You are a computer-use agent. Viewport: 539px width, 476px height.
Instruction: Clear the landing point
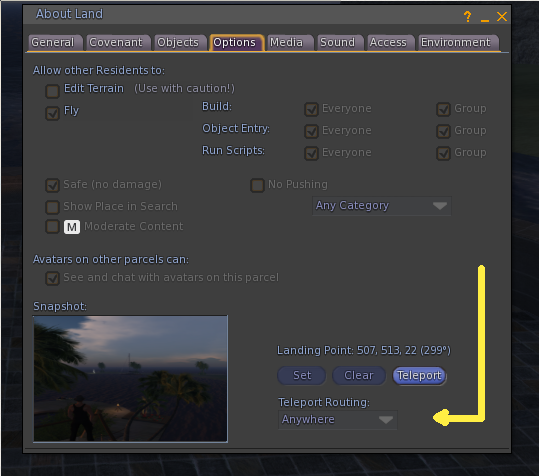click(x=359, y=375)
